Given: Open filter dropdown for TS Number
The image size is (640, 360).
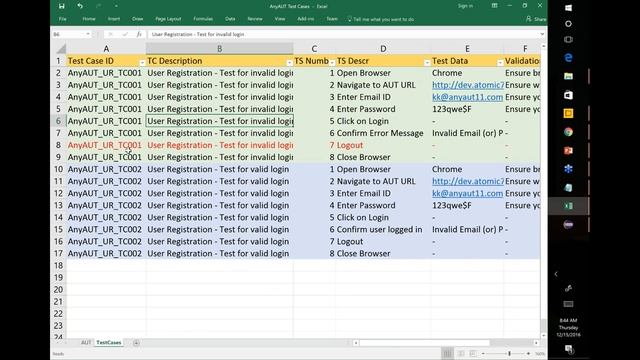Looking at the screenshot, I should [x=331, y=63].
